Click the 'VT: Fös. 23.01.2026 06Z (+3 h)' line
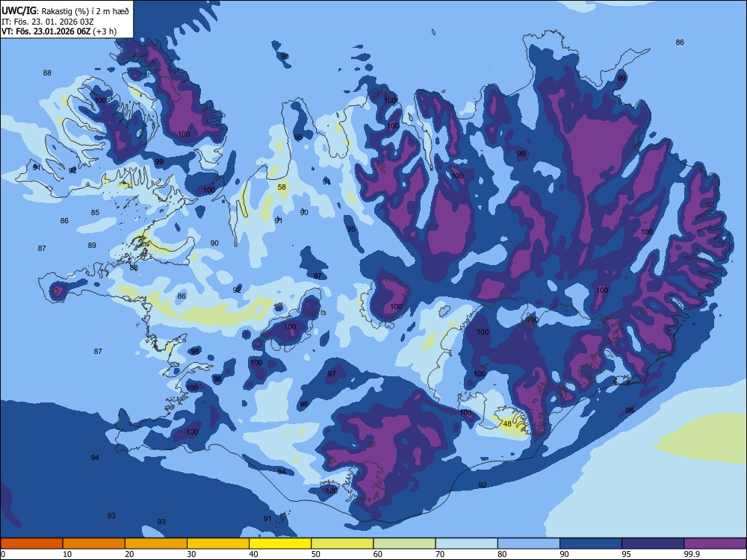Image resolution: width=747 pixels, height=560 pixels. coord(59,31)
